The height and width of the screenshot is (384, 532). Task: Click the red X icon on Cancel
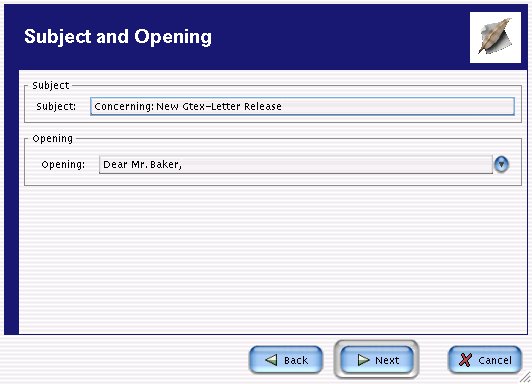[465, 360]
